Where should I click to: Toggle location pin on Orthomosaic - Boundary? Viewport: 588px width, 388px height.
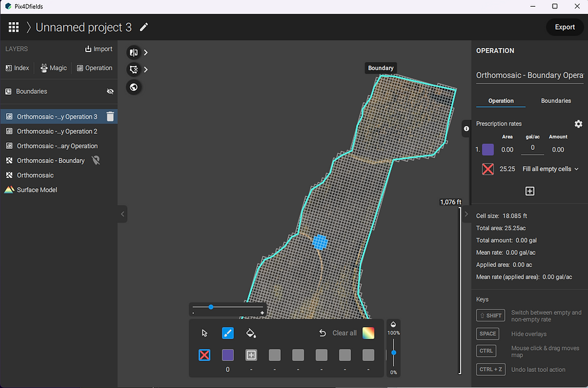click(x=96, y=161)
